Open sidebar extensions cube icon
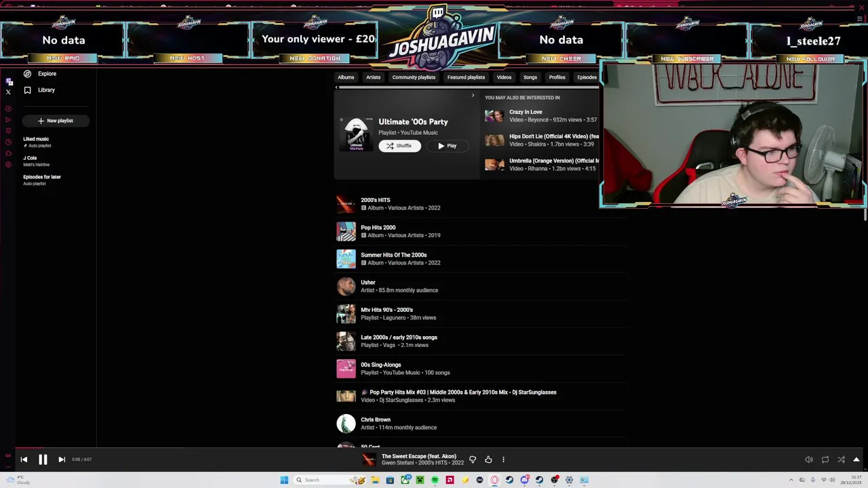 point(8,153)
